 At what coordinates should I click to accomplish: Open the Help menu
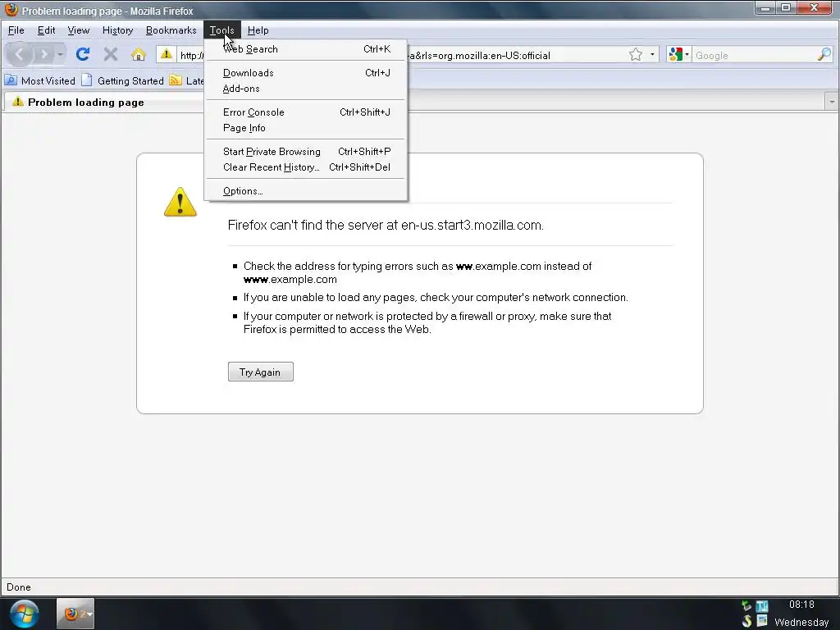coord(258,30)
